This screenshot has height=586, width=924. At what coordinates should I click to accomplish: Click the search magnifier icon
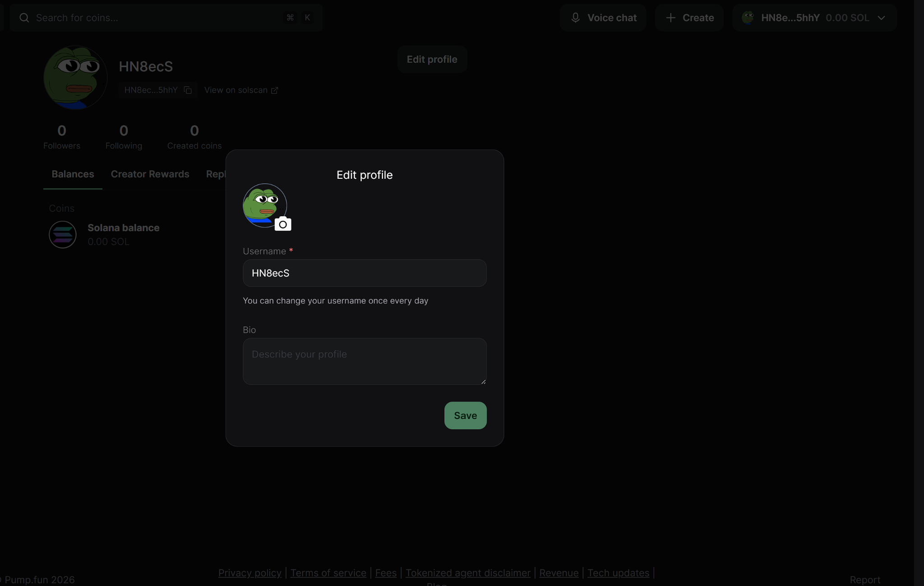pyautogui.click(x=24, y=18)
